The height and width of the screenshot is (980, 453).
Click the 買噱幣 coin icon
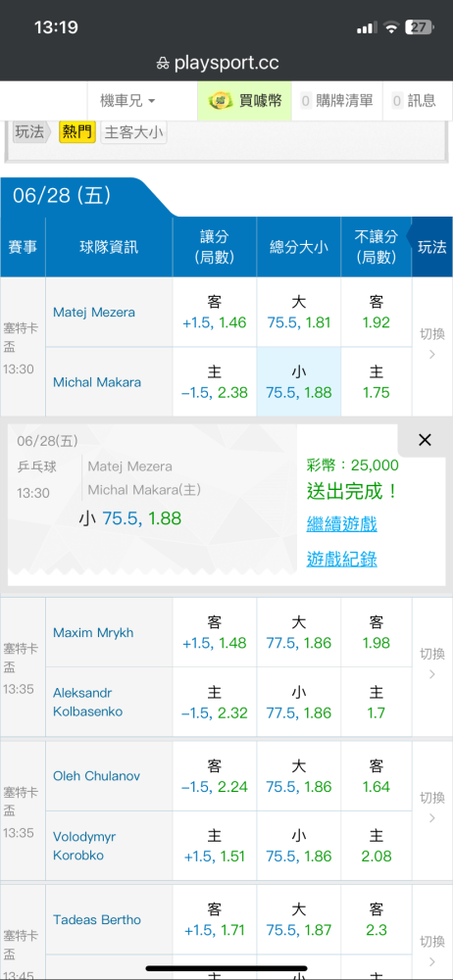[x=221, y=100]
